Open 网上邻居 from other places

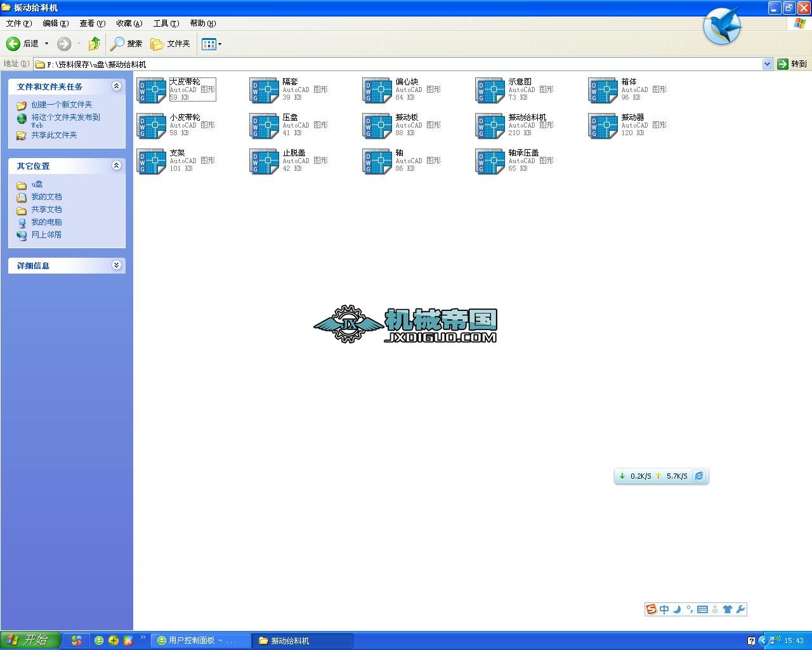pyautogui.click(x=46, y=235)
